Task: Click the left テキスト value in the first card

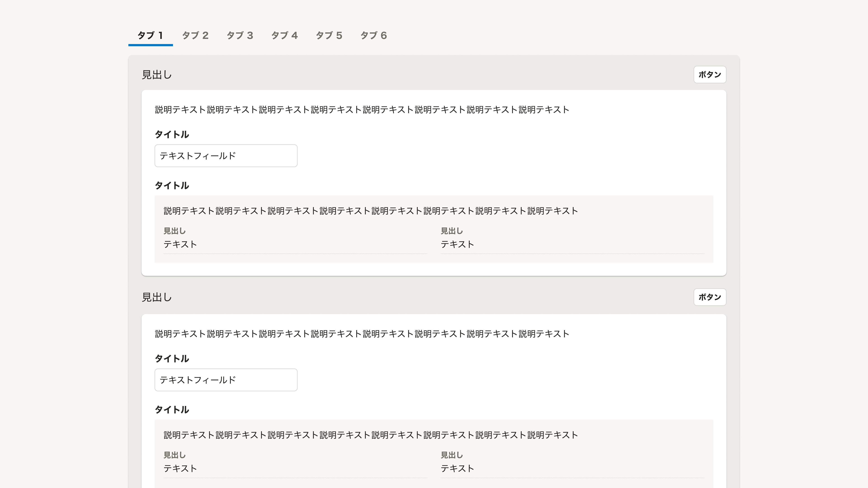Action: click(x=180, y=244)
